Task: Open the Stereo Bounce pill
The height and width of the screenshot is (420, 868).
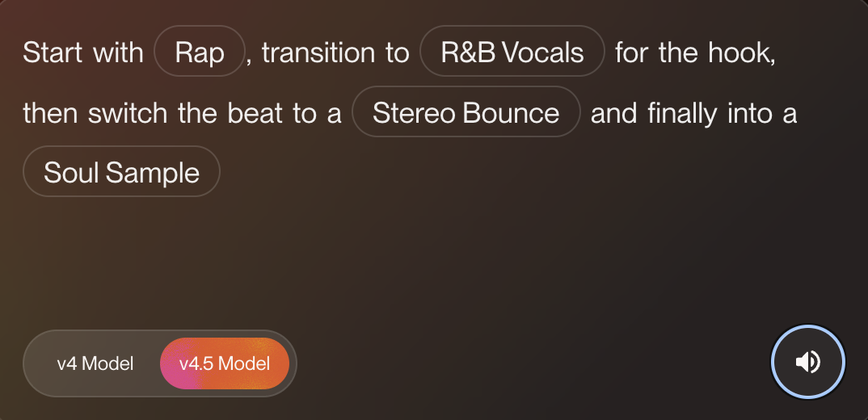Action: (466, 111)
